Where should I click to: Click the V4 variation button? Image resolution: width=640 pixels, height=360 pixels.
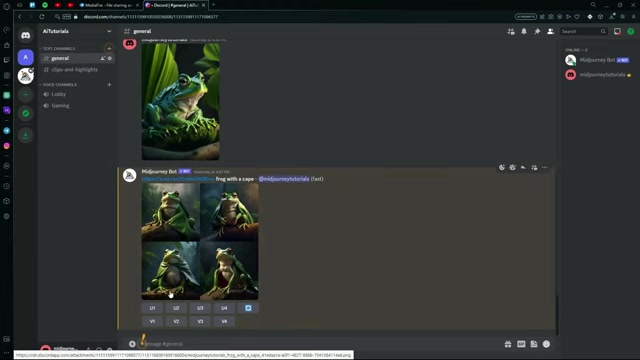224,322
